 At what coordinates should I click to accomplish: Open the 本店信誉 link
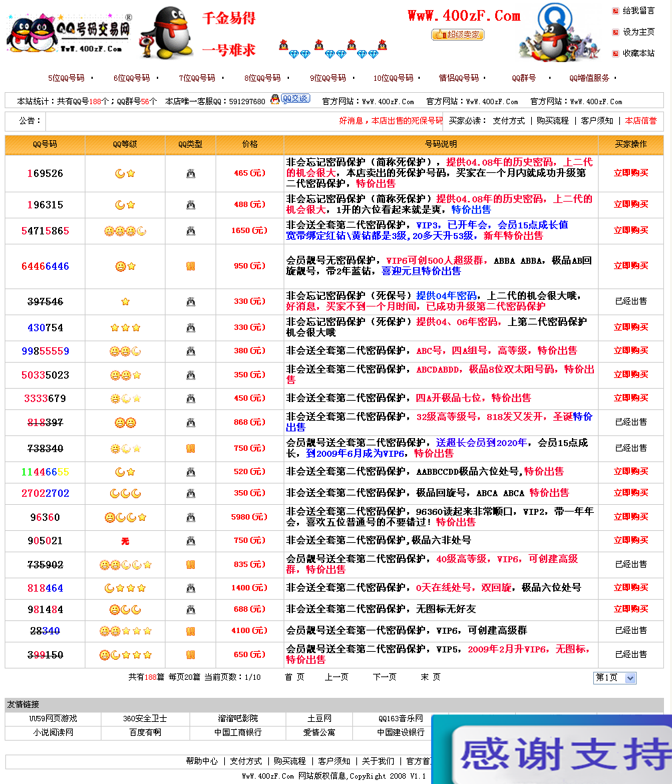[641, 121]
